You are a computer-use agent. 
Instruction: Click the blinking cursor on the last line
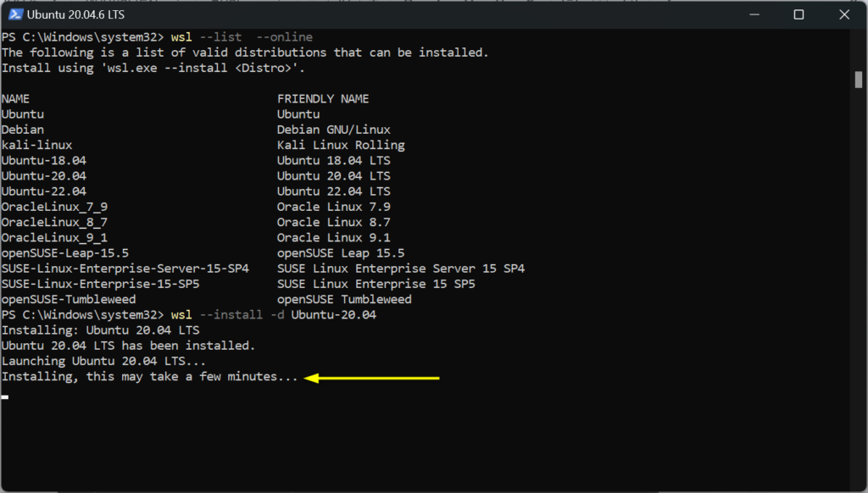(x=5, y=396)
